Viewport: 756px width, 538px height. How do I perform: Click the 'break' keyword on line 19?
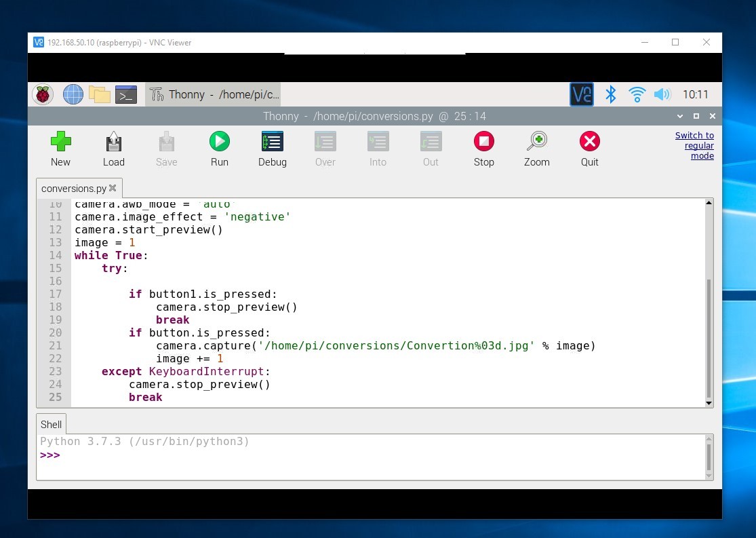(x=173, y=320)
